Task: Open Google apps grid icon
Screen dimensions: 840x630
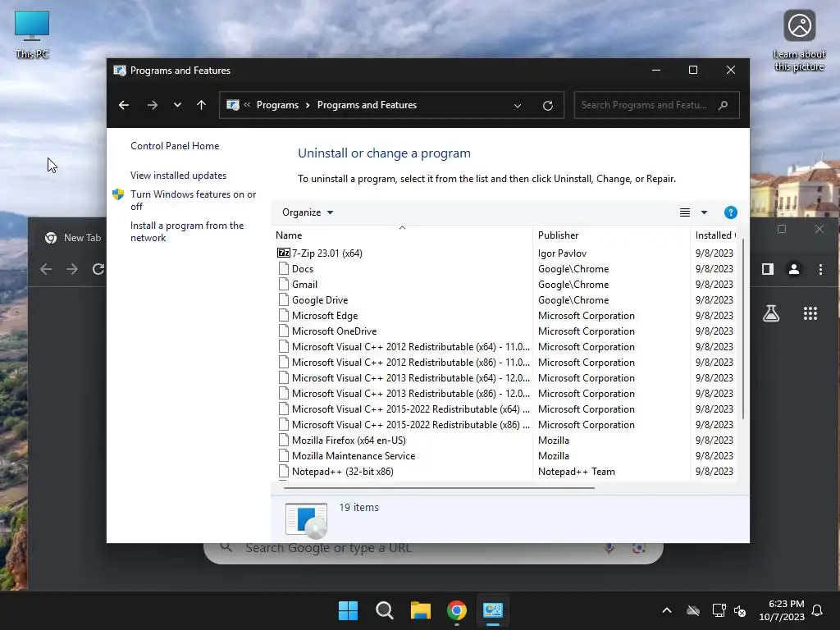Action: [810, 313]
